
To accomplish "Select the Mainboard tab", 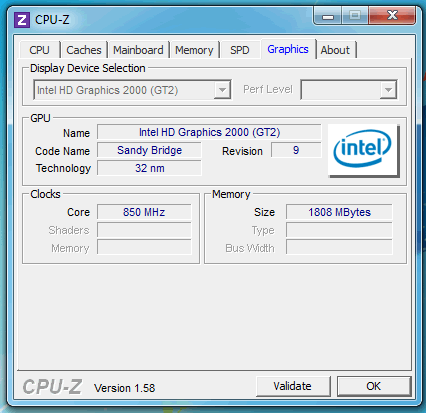I will [x=138, y=50].
